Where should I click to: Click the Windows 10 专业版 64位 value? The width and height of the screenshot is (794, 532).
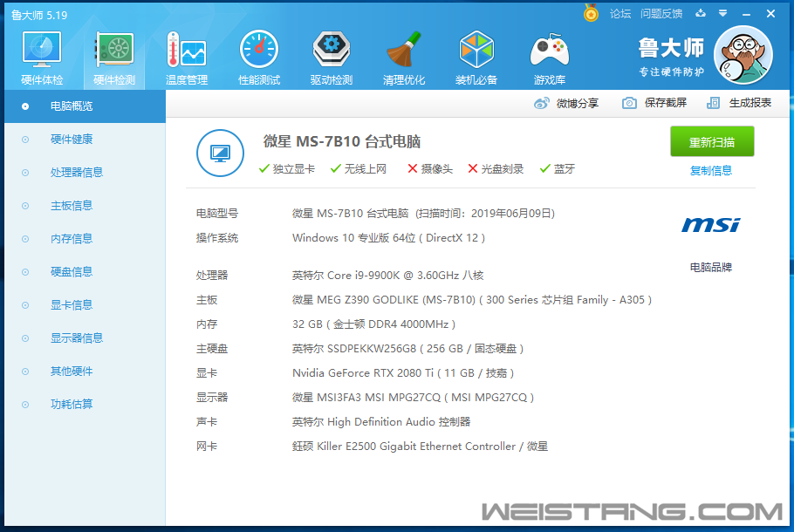pos(388,238)
